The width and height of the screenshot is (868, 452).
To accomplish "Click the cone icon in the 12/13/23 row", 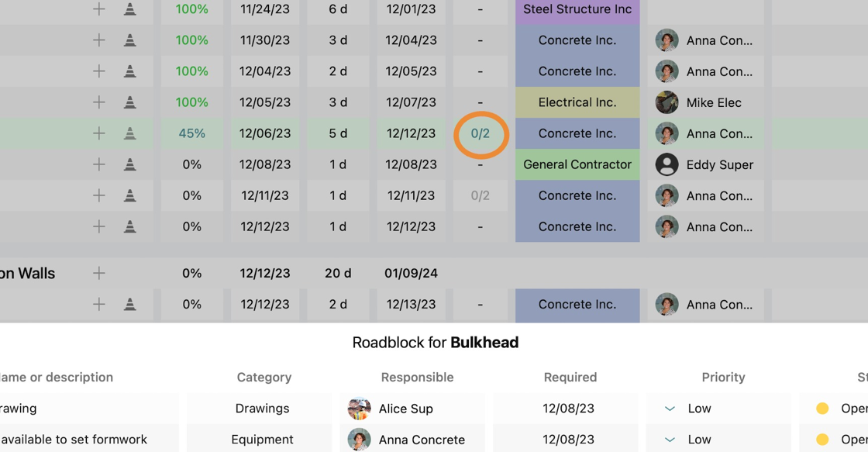I will pos(129,304).
